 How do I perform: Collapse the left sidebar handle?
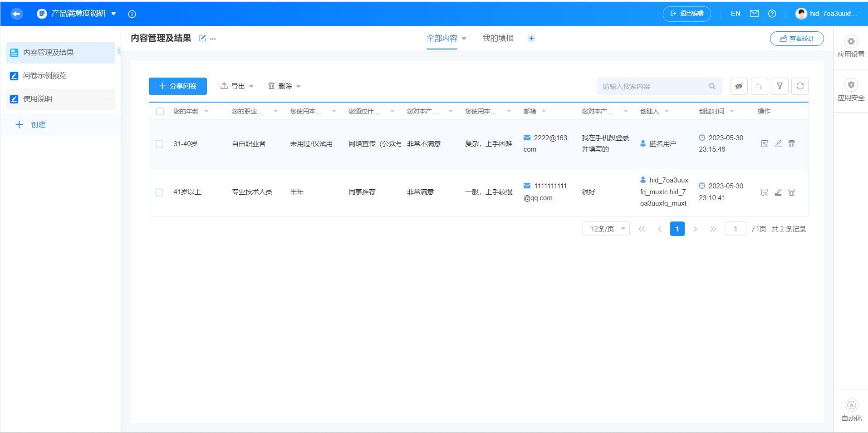pyautogui.click(x=119, y=51)
